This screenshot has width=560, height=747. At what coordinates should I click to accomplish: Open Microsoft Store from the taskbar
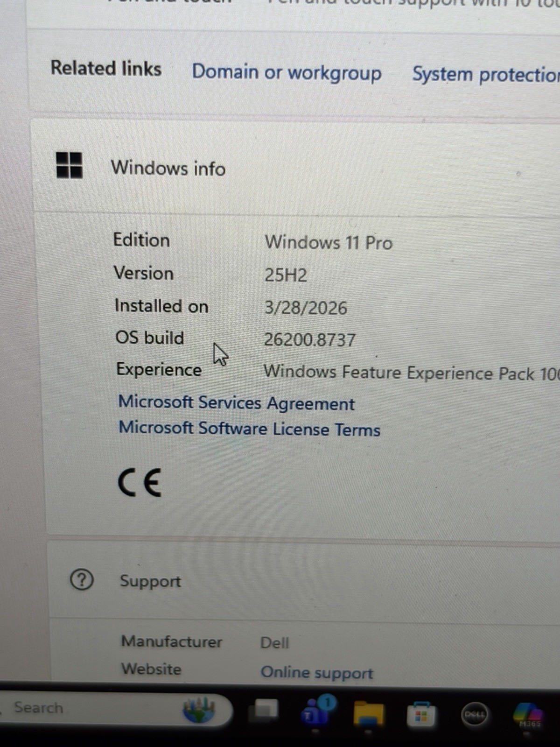tap(420, 715)
